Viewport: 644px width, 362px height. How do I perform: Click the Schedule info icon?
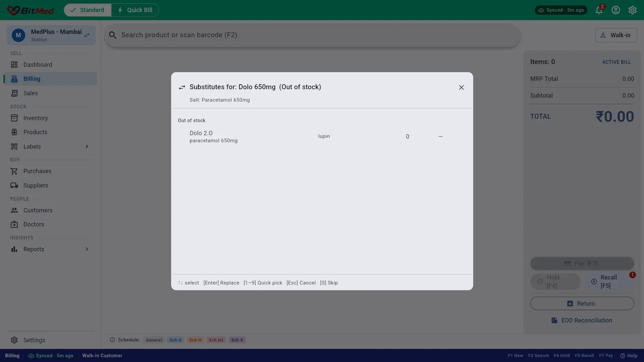tap(112, 340)
